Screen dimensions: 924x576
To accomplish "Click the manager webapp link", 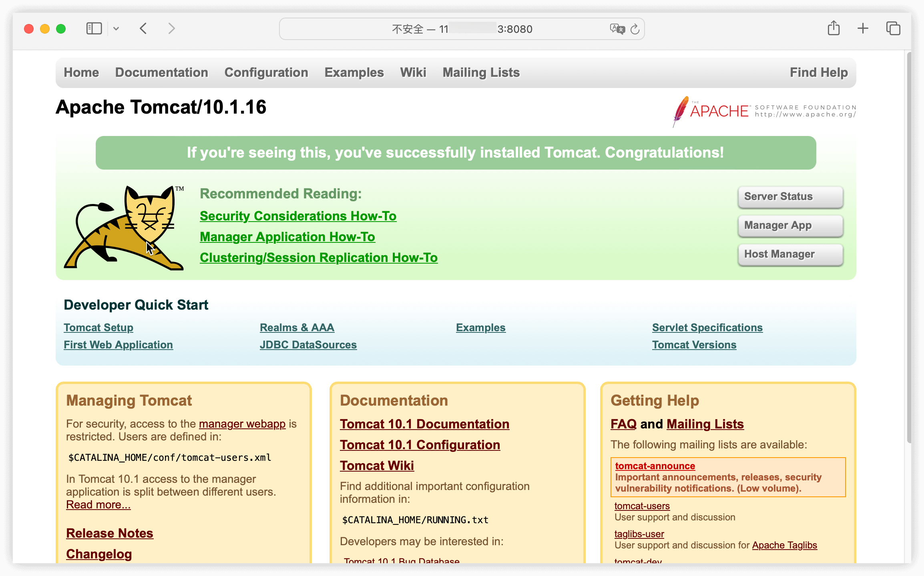I will 242,424.
